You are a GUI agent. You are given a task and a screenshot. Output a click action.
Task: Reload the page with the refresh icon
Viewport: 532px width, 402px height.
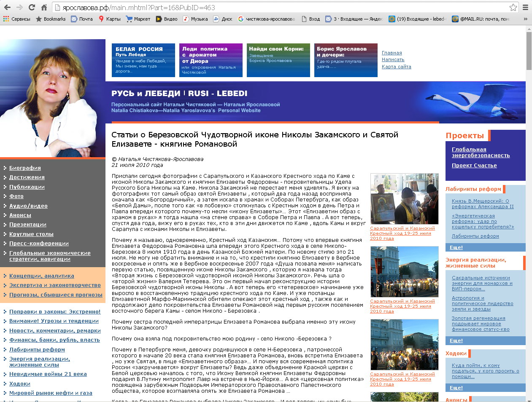[32, 7]
